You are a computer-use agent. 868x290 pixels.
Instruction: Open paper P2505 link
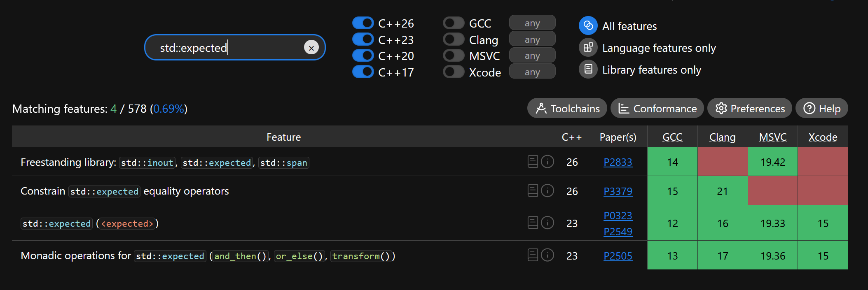618,256
